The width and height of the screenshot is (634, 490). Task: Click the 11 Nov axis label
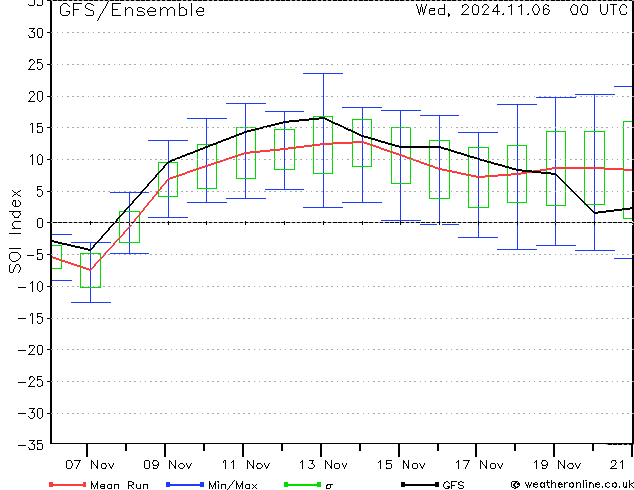point(246,465)
